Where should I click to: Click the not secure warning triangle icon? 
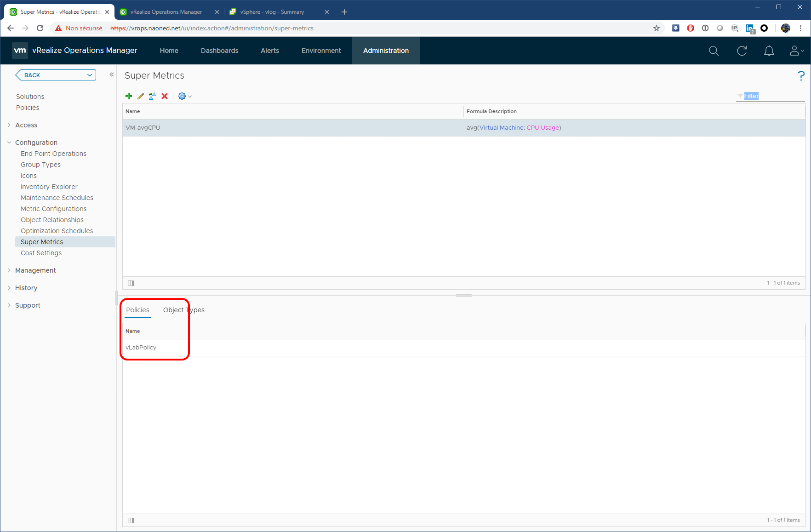point(58,28)
